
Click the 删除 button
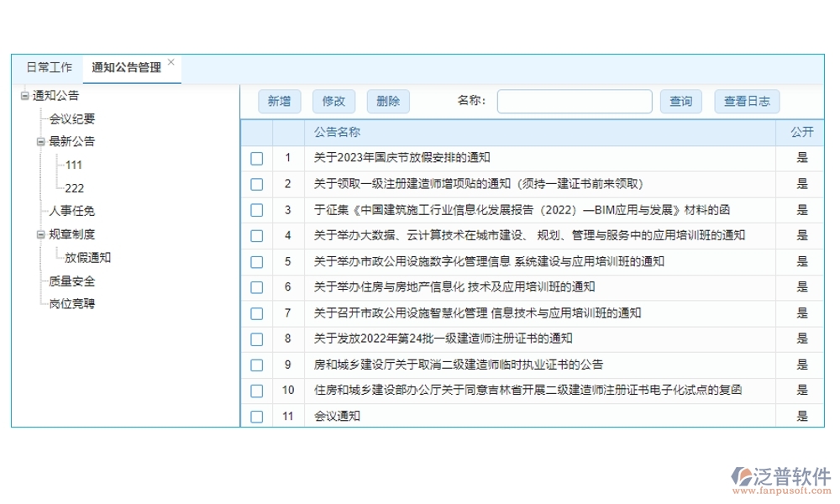coord(387,101)
